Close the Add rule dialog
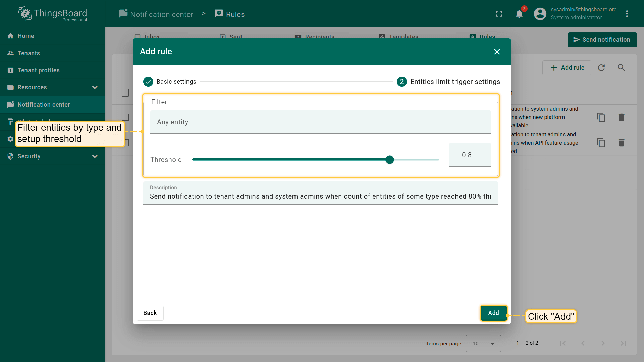Viewport: 644px width, 362px height. tap(497, 52)
